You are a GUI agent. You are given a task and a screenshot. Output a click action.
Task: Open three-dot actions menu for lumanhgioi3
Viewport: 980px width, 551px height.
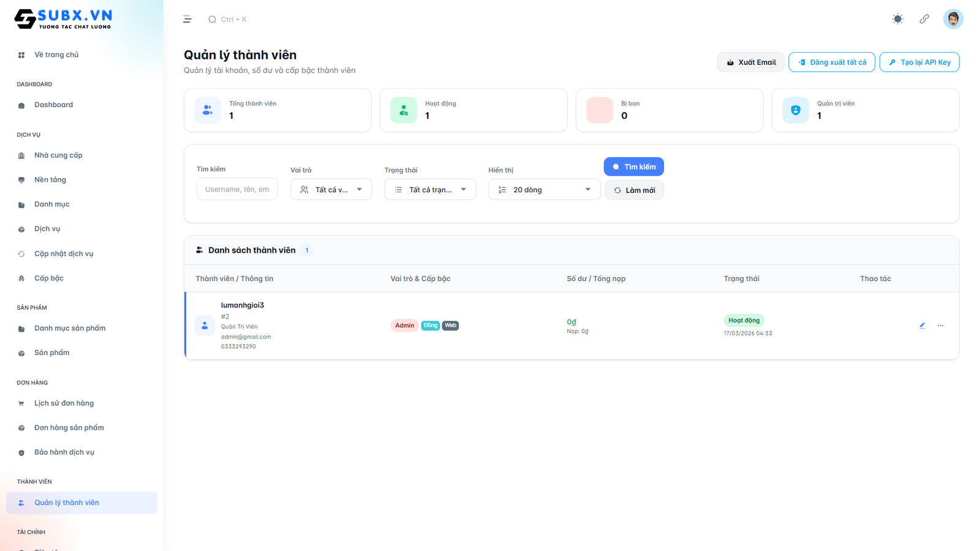click(x=940, y=326)
